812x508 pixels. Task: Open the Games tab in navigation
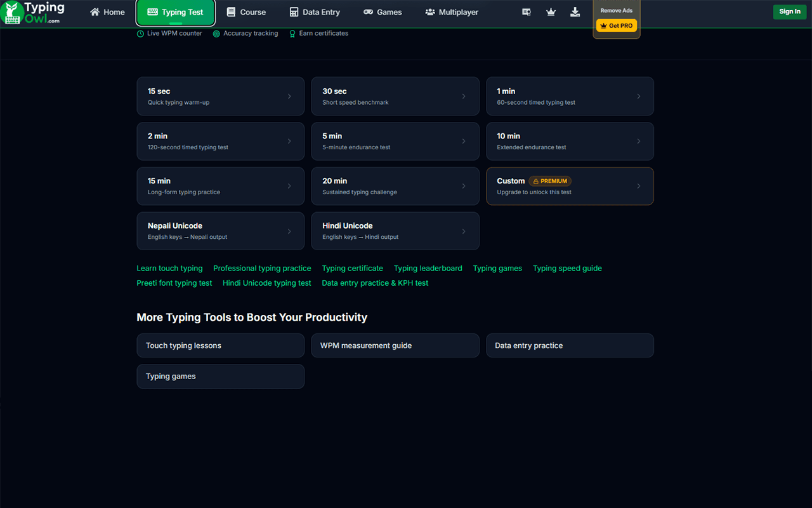(x=383, y=12)
